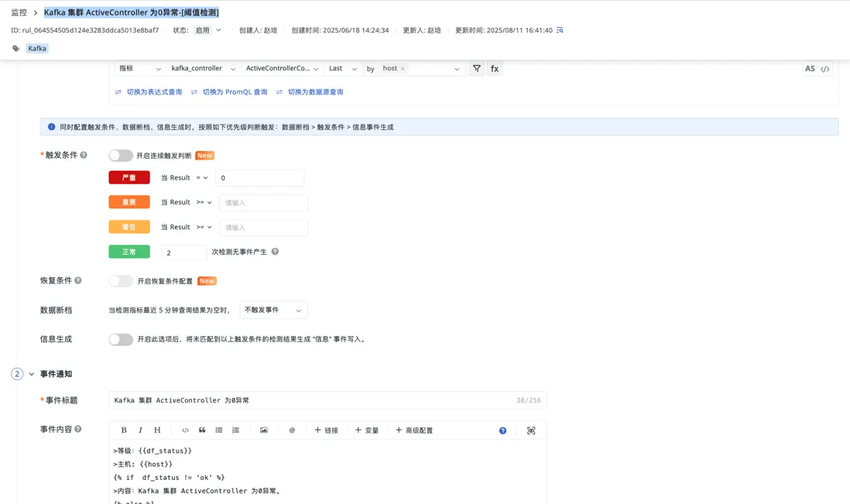The height and width of the screenshot is (504, 850).
Task: Click the @ mention icon in editor
Action: point(293,429)
